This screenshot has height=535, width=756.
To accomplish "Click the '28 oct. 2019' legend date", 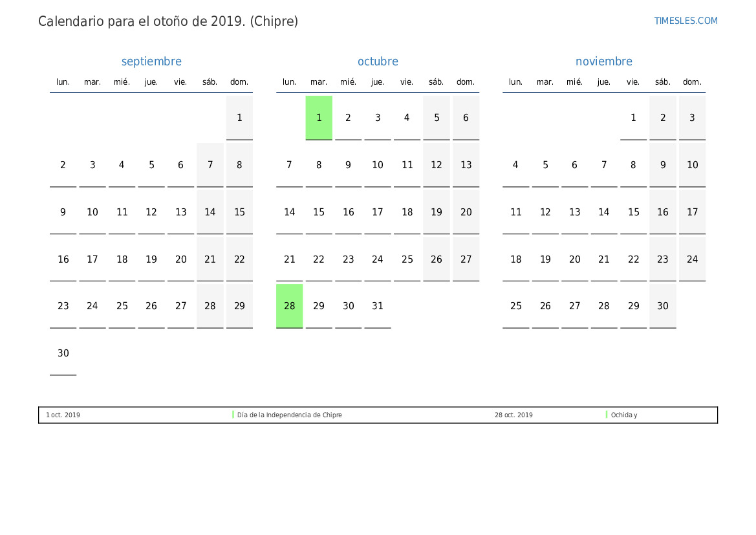I will point(513,415).
